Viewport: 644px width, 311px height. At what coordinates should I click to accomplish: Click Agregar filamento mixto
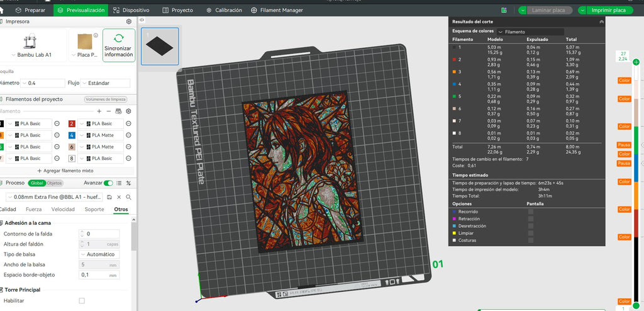(x=65, y=171)
